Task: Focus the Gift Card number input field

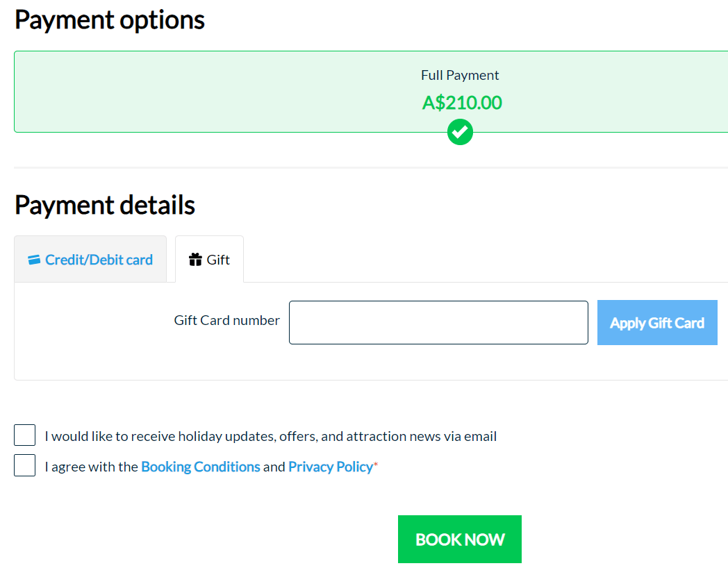Action: 438,323
